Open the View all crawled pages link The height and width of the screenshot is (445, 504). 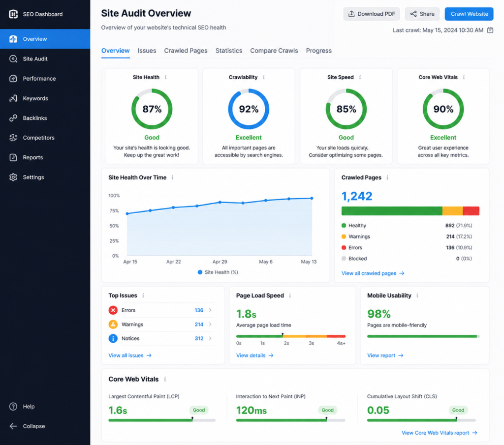[372, 273]
